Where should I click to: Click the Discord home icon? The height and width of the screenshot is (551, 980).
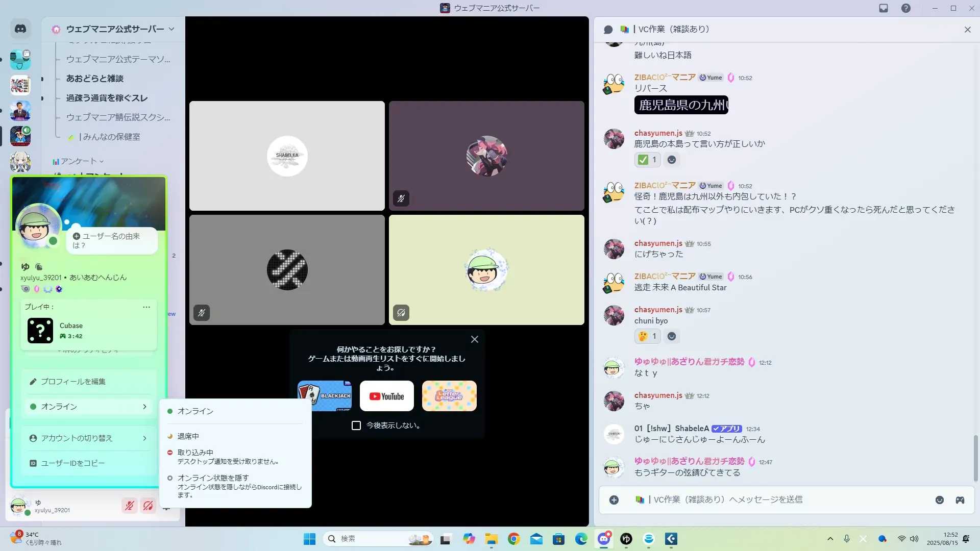click(20, 29)
